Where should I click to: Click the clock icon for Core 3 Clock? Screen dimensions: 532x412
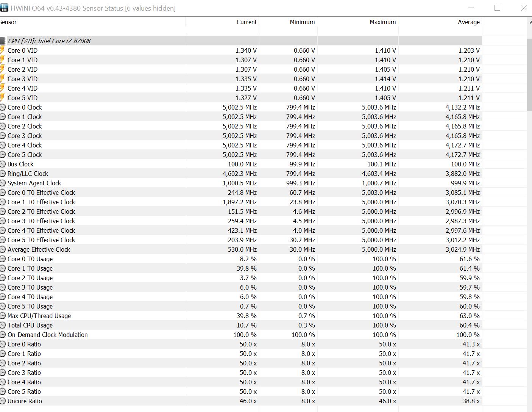(3, 136)
